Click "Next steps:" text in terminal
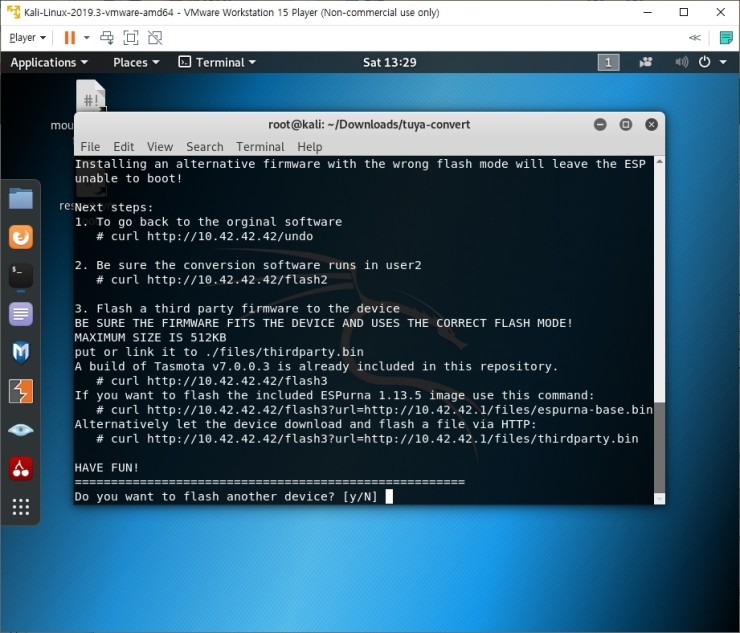 (114, 208)
